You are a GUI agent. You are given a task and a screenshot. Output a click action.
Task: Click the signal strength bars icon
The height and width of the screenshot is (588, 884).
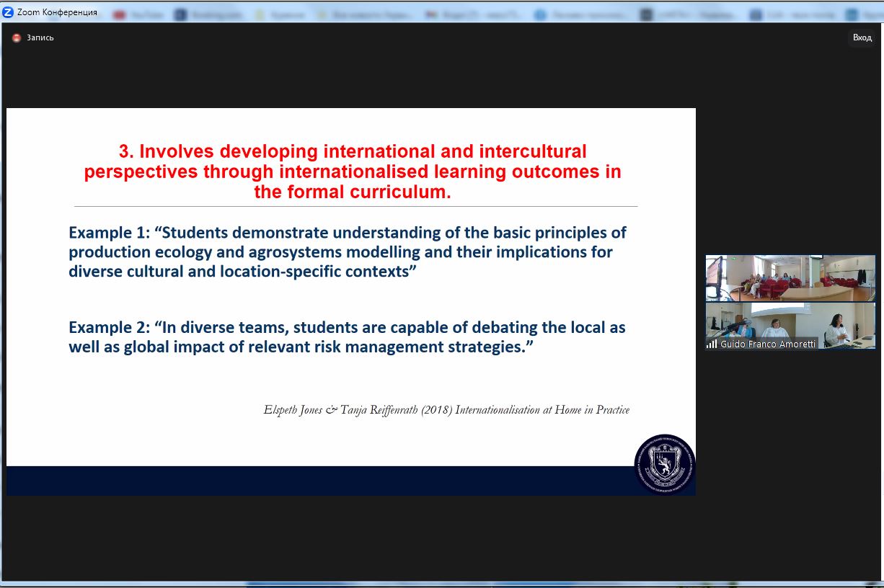tap(712, 344)
